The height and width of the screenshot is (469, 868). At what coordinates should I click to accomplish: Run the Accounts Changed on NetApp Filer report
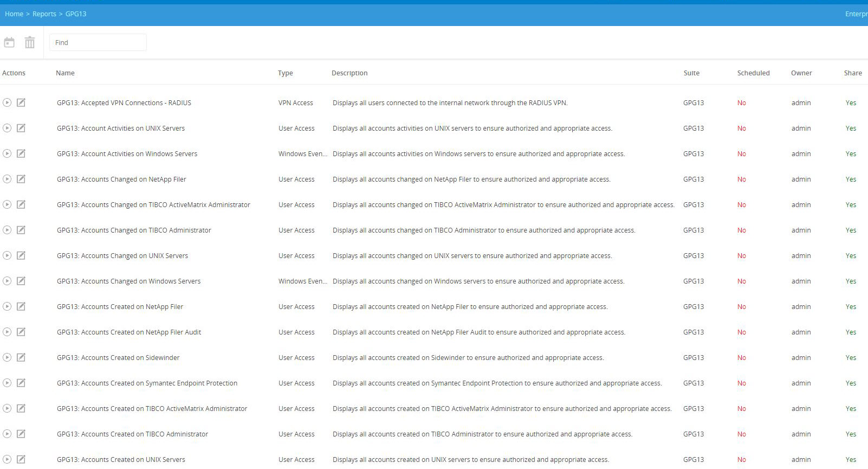pyautogui.click(x=7, y=179)
